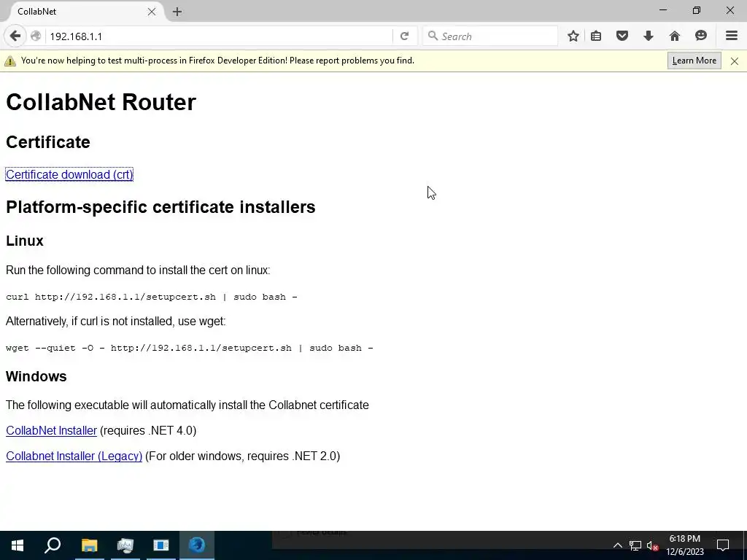
Task: Open a new tab with plus button
Action: click(177, 12)
